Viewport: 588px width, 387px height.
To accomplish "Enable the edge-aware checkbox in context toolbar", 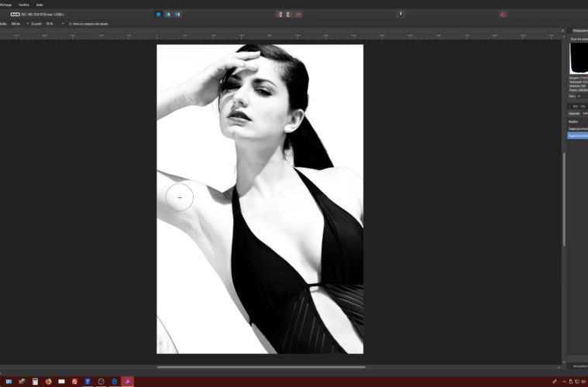I will (x=70, y=23).
